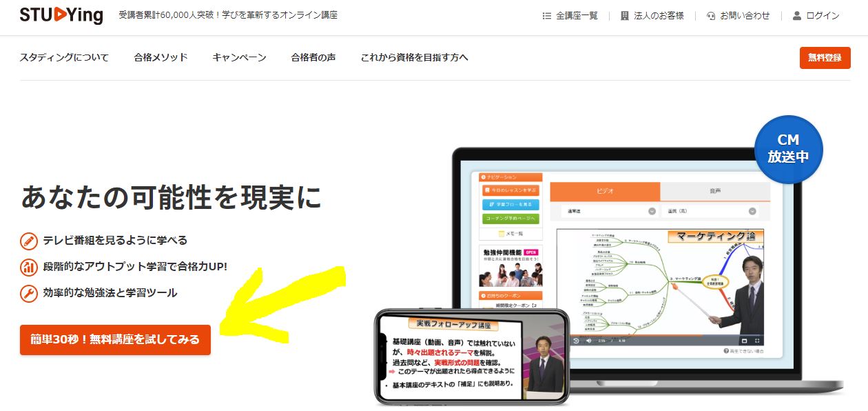Click the bar chart icon beside 段階的なアウトプット学習
Screen dimensions: 868x411
(29, 267)
